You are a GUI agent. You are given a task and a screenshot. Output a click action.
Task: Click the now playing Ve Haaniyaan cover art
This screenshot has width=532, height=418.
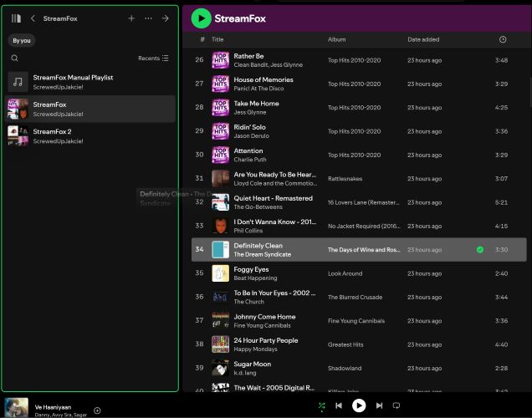tap(16, 407)
